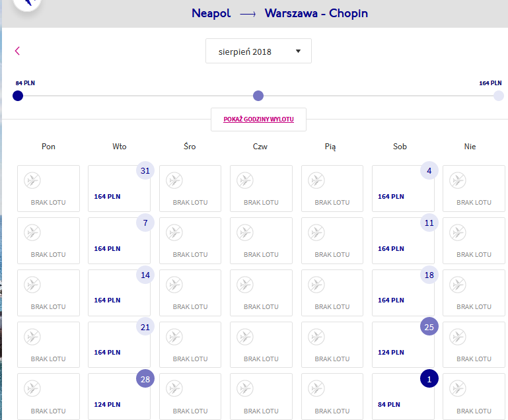This screenshot has height=420, width=508.
Task: Choose the flight on day 7
Action: [119, 240]
